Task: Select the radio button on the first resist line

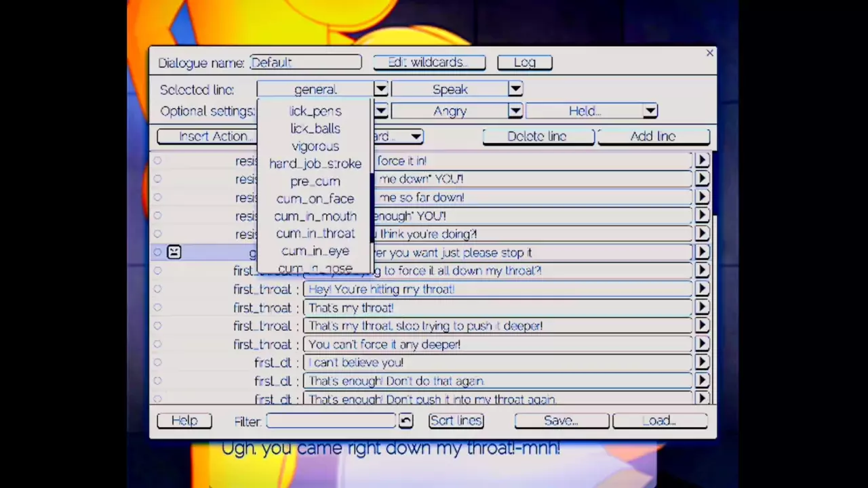Action: (x=157, y=161)
